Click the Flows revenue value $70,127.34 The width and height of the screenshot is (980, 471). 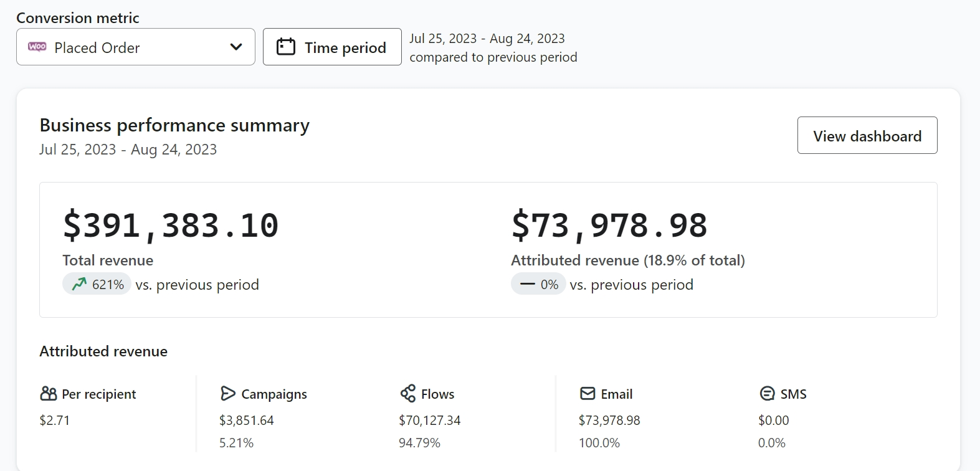tap(430, 421)
